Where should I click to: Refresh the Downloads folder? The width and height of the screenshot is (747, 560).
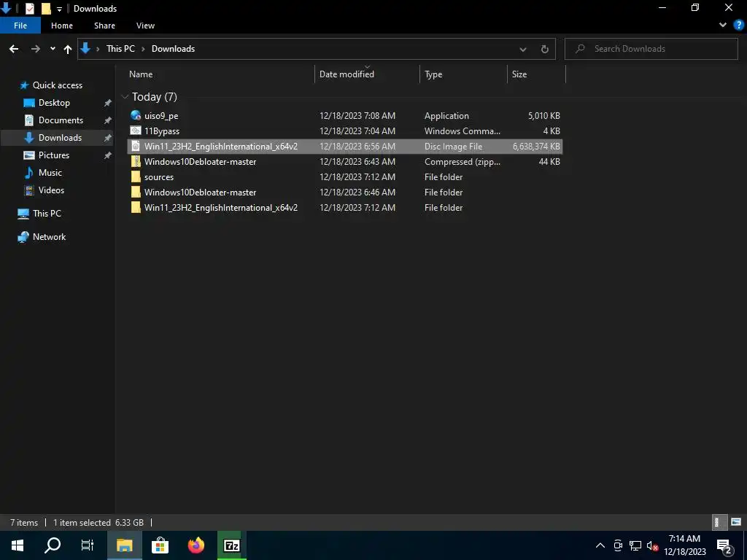(x=544, y=49)
